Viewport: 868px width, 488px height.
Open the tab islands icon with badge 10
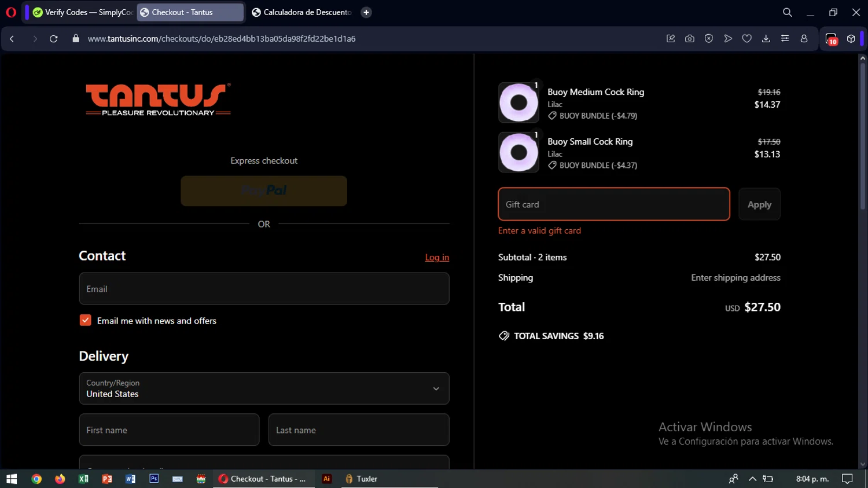point(832,39)
